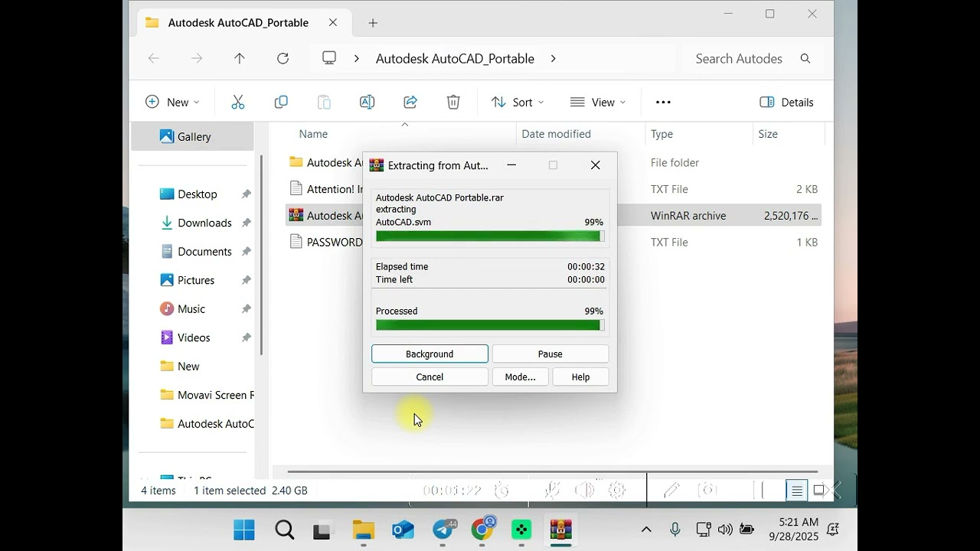
Task: Refresh the Explorer folder view
Action: (283, 58)
